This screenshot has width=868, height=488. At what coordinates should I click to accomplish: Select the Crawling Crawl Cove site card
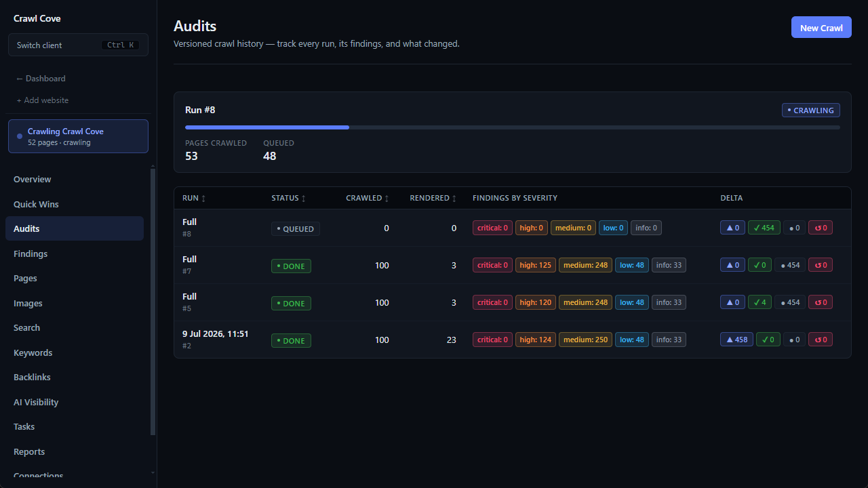click(x=78, y=136)
